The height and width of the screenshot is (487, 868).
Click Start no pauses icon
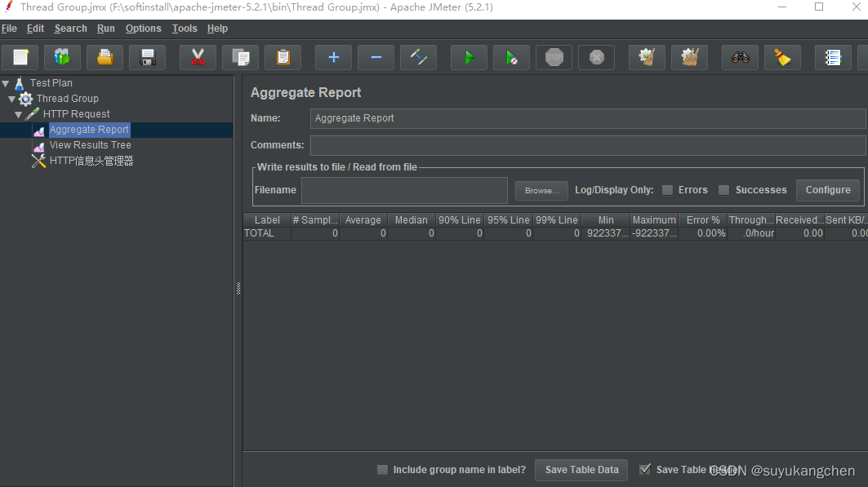tap(511, 57)
